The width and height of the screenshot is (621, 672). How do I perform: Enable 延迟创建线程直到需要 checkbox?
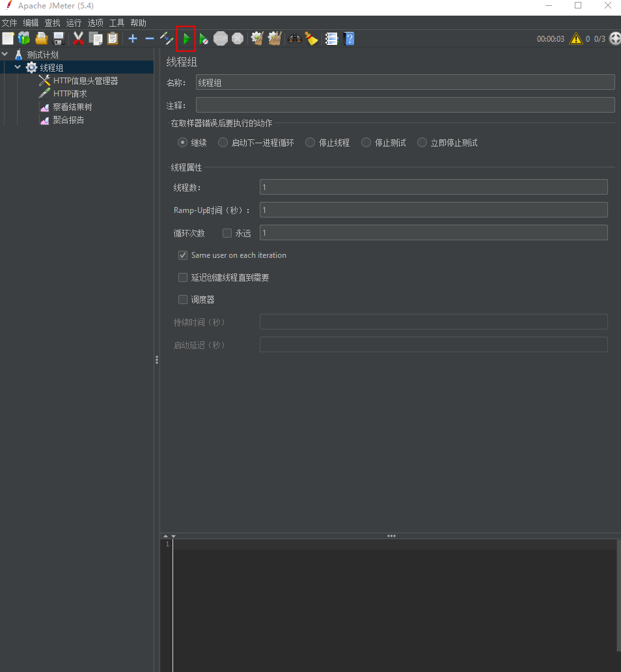[183, 277]
